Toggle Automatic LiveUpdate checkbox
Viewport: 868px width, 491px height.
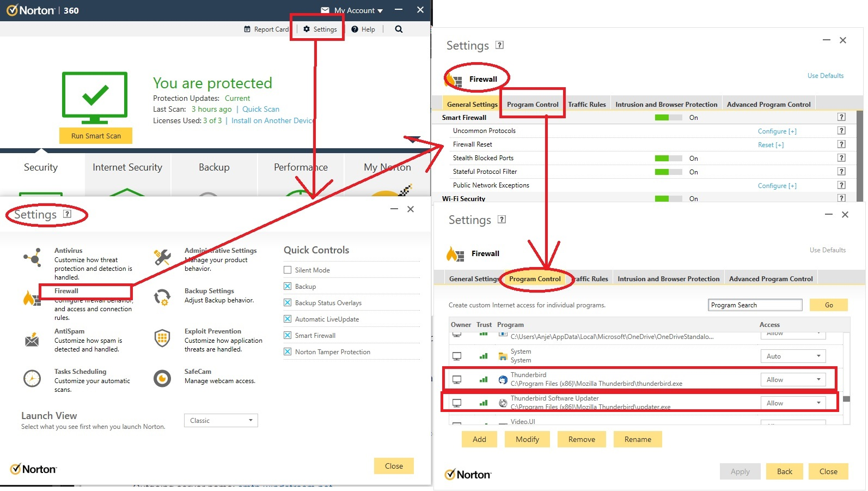click(288, 319)
